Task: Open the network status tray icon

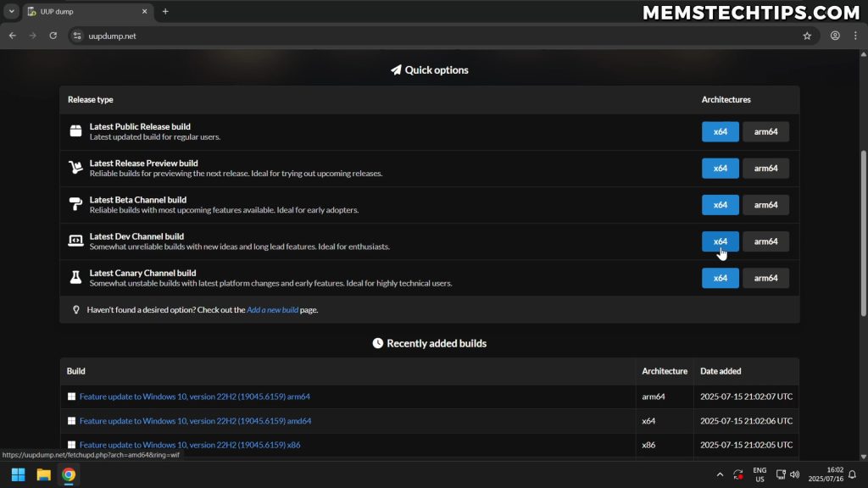Action: (x=781, y=474)
